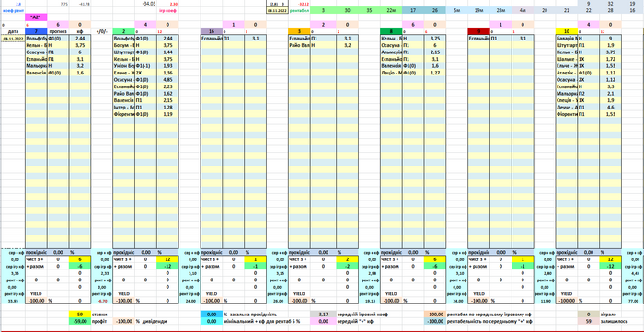Click the "19,13" value cell
The height and width of the screenshot is (332, 644).
pyautogui.click(x=369, y=301)
